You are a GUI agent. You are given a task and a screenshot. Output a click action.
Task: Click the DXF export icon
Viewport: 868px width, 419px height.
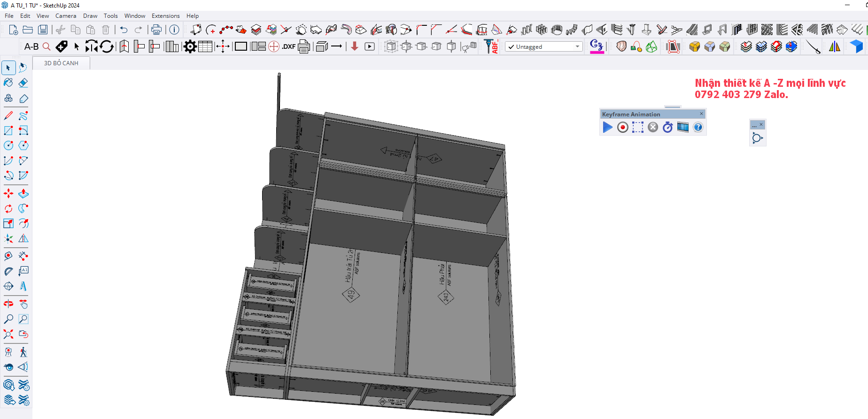pos(288,46)
